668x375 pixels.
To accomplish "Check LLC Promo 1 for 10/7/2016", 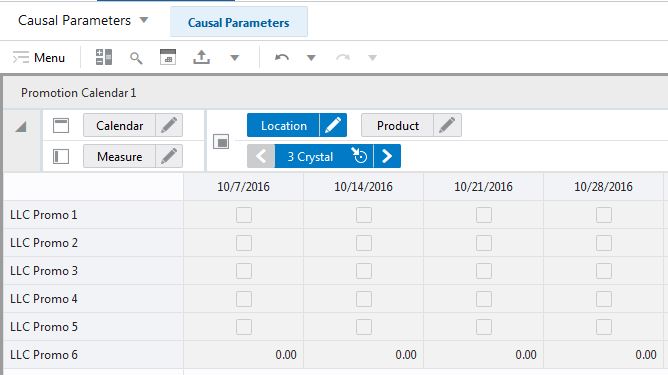I will pos(244,215).
